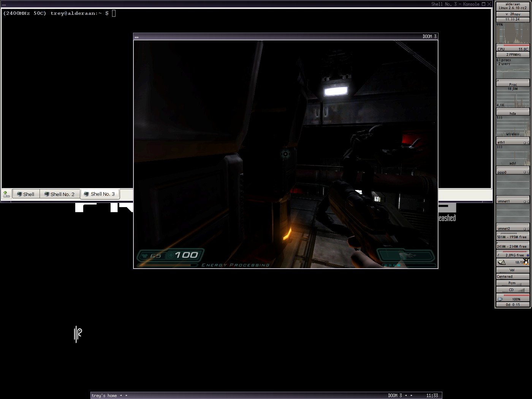532x399 pixels.
Task: Click the 2399MHz frequency panel
Action: [x=513, y=55]
